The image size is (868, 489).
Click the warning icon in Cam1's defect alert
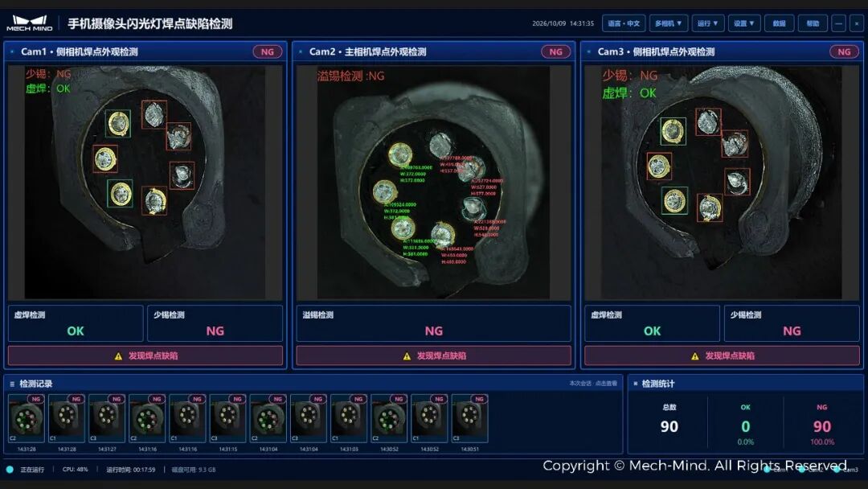(x=118, y=356)
